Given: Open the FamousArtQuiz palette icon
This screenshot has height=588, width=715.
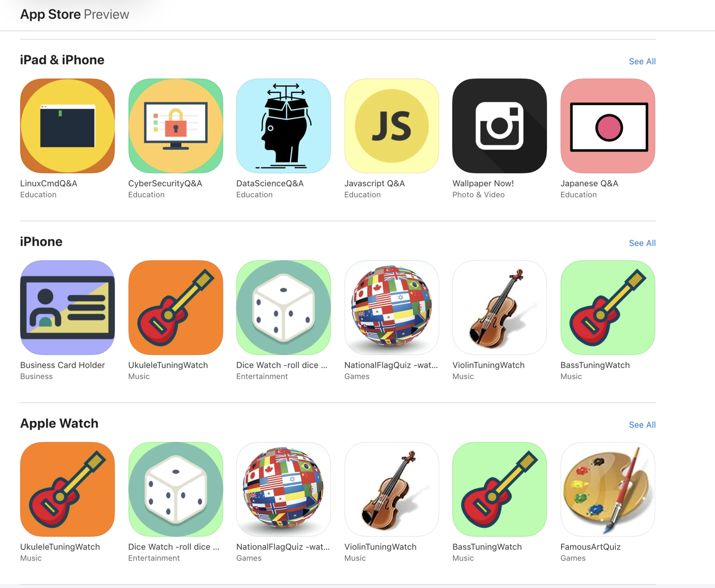Looking at the screenshot, I should pyautogui.click(x=607, y=489).
